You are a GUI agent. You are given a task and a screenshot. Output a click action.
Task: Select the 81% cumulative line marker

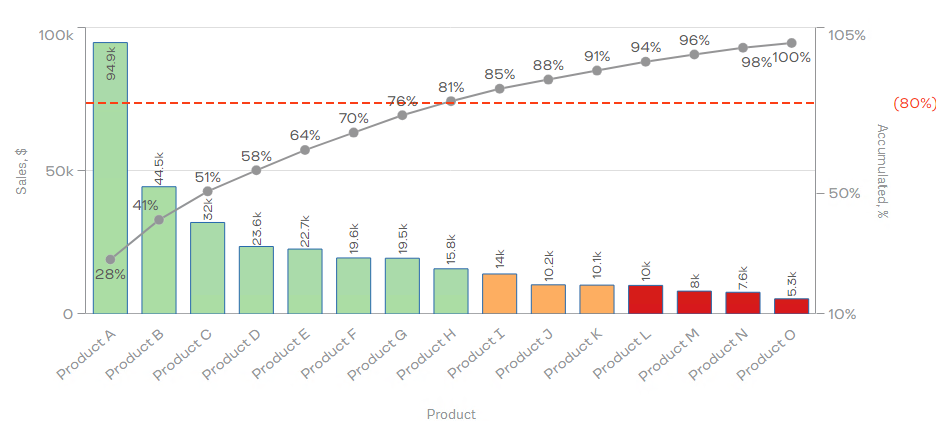(451, 101)
